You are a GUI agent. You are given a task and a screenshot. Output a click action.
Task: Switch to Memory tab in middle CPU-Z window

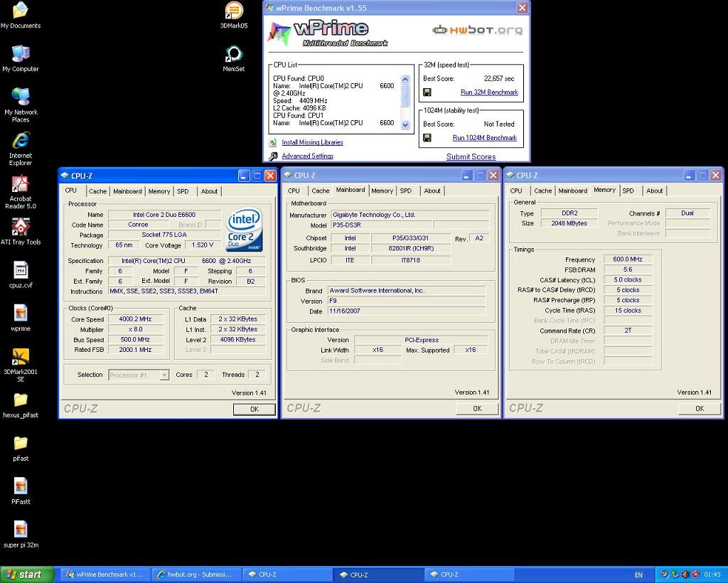pyautogui.click(x=382, y=191)
